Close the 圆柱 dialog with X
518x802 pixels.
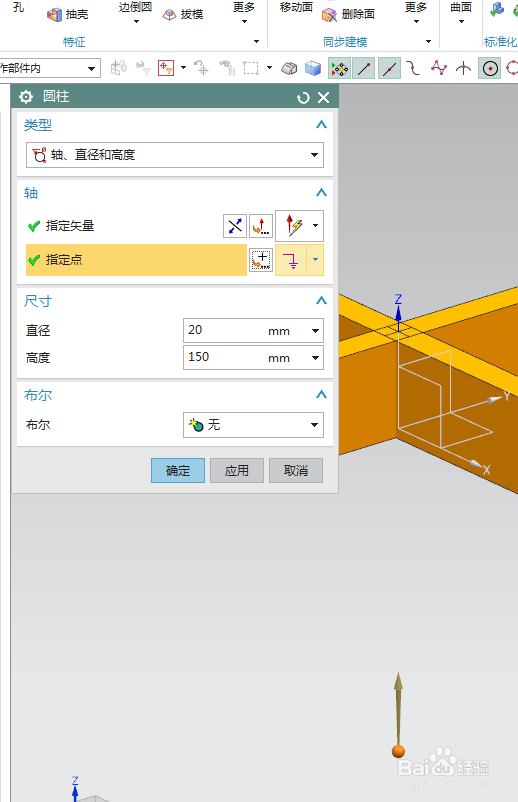coord(324,97)
